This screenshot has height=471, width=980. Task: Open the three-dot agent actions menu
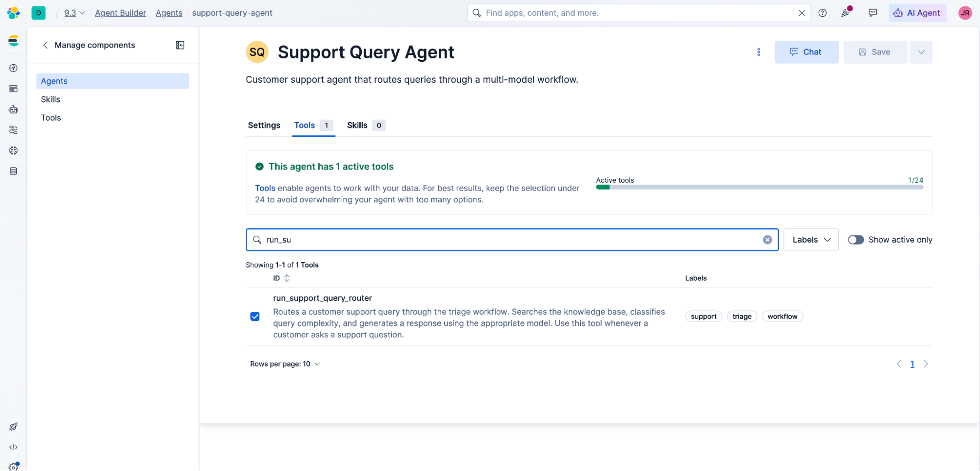tap(758, 52)
